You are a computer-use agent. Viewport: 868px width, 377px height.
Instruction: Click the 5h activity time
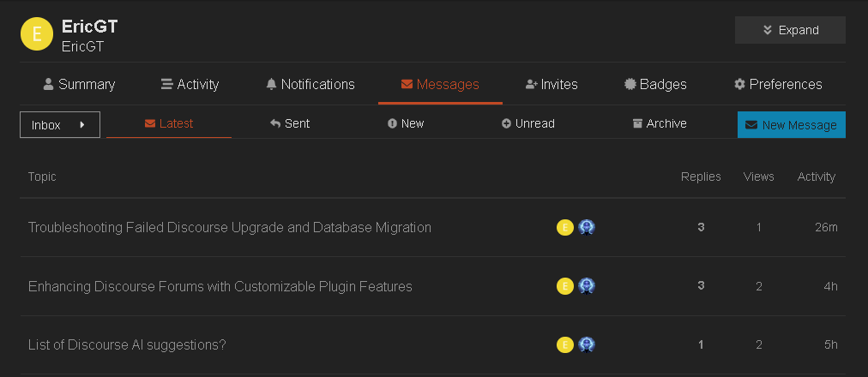click(x=830, y=345)
